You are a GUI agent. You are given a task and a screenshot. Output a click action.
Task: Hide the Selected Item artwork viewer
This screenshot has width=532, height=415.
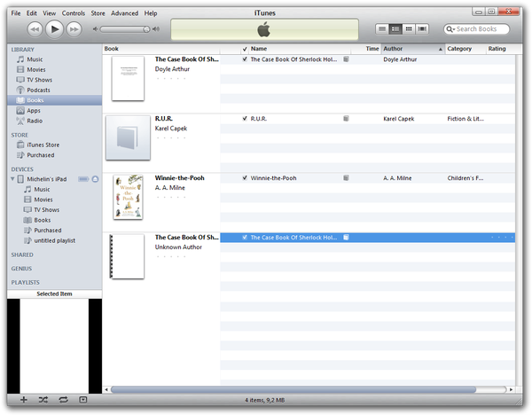[83, 400]
